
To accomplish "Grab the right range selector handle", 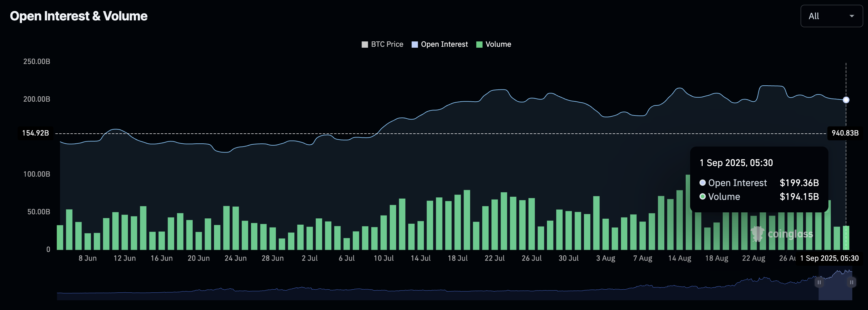I will (851, 282).
